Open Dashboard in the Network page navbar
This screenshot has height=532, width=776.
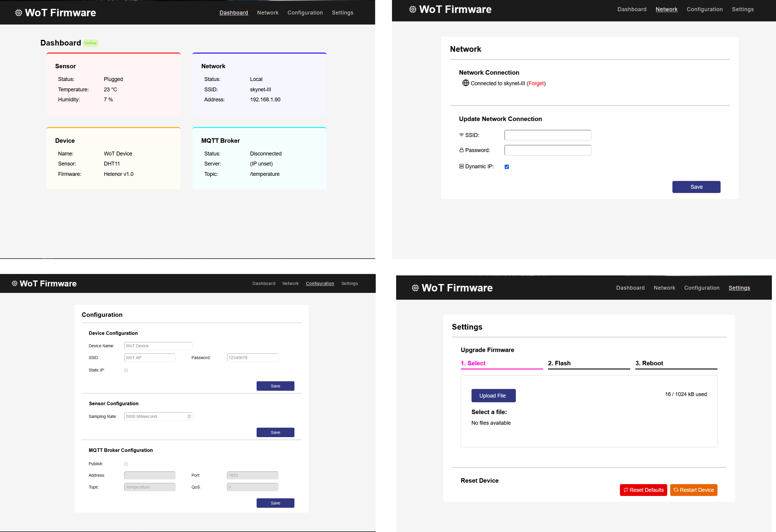(631, 9)
